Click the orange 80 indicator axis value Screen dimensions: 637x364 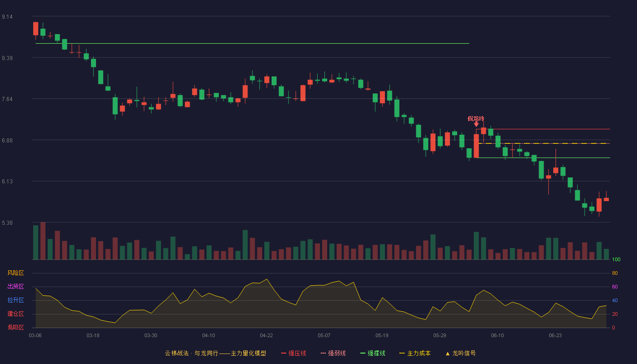pos(615,273)
